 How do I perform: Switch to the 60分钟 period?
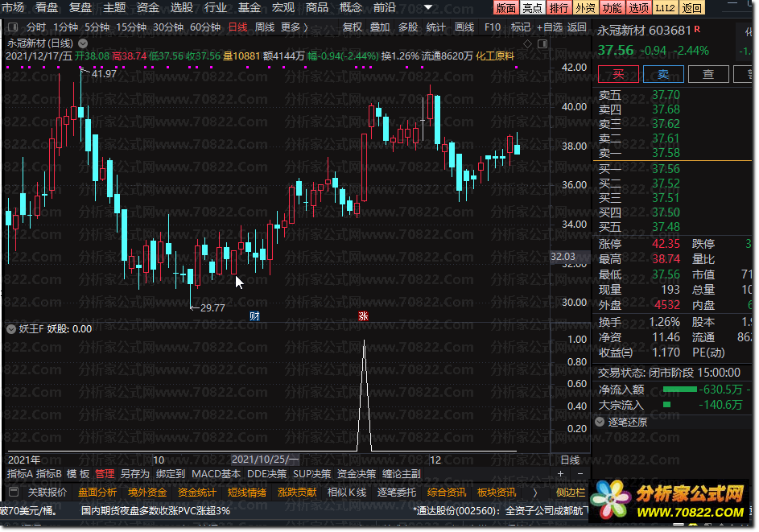(x=205, y=27)
